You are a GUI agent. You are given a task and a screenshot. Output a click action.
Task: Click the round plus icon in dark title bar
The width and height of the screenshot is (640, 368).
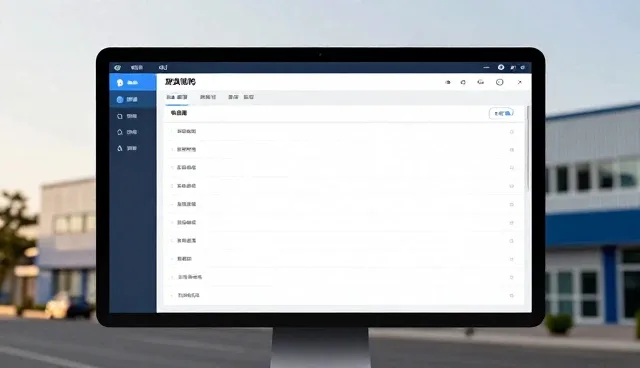point(501,67)
